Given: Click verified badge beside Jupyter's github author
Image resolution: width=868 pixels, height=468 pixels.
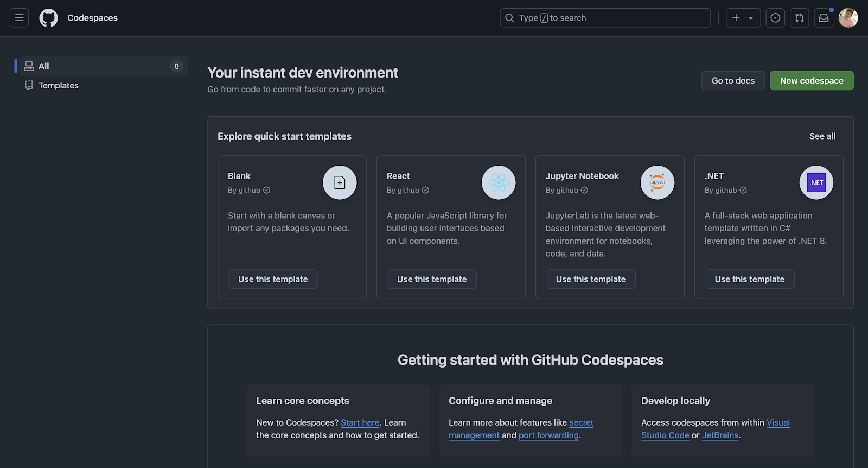Looking at the screenshot, I should click(x=584, y=190).
